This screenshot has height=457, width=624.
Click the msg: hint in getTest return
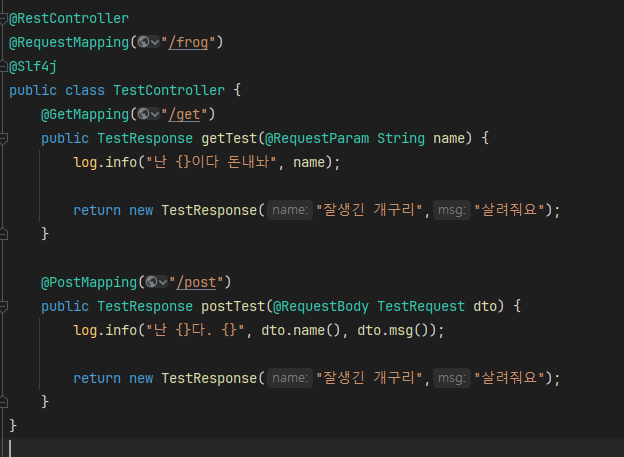pyautogui.click(x=452, y=210)
